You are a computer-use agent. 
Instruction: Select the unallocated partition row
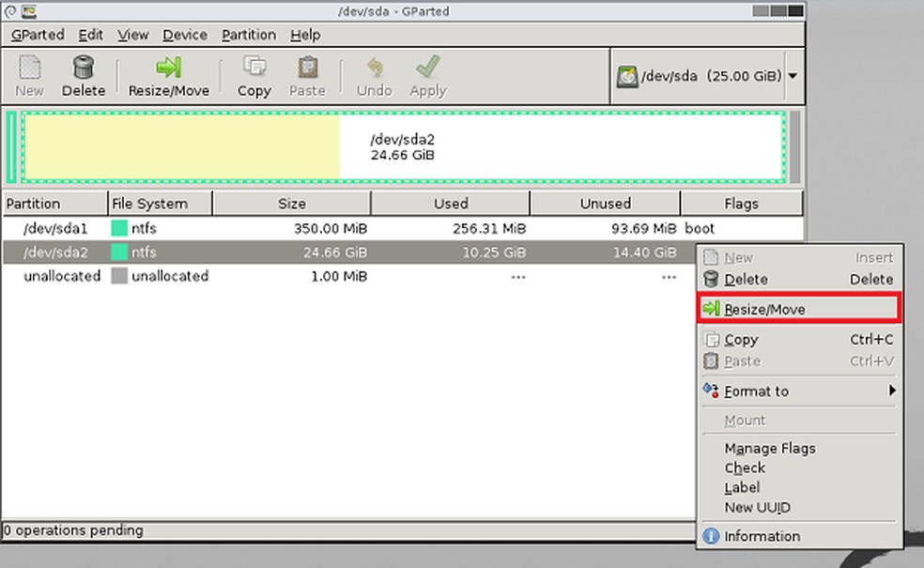click(350, 276)
